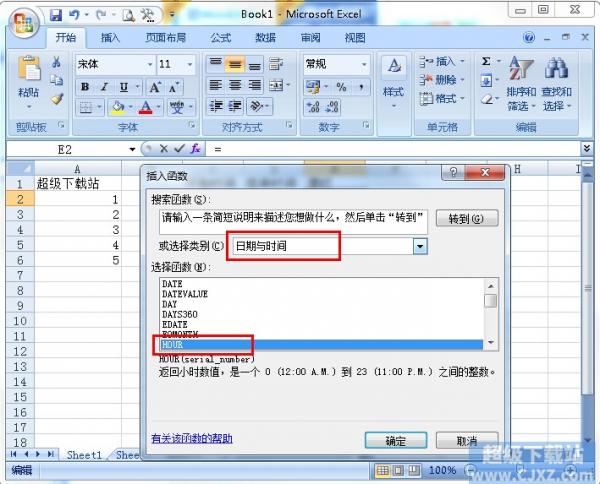Click the fx insert function button
Screen dimensions: 600x484
[x=196, y=149]
